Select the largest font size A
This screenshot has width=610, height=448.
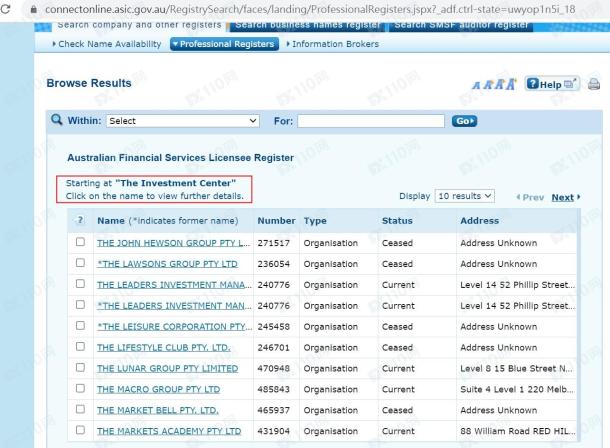(511, 84)
